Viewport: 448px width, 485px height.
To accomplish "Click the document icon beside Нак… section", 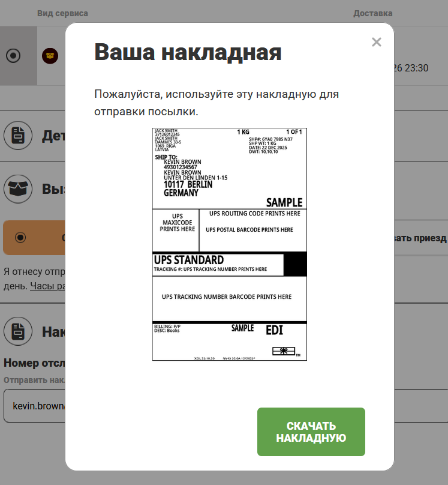I will 18,331.
